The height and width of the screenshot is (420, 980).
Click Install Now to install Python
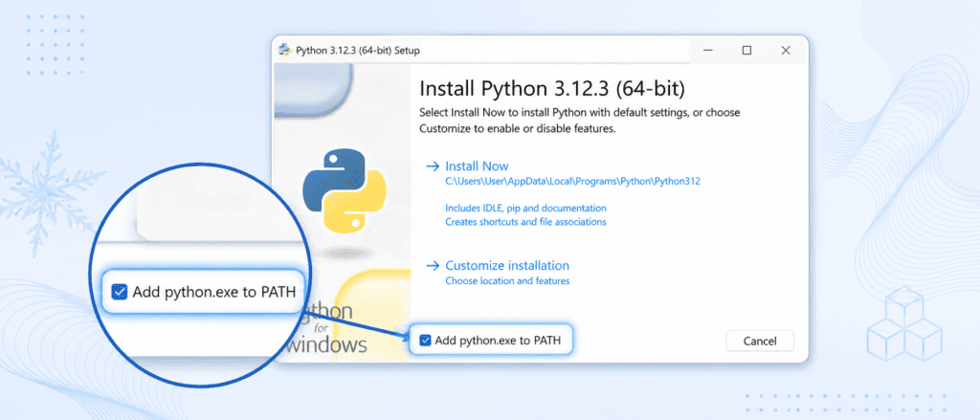tap(477, 166)
